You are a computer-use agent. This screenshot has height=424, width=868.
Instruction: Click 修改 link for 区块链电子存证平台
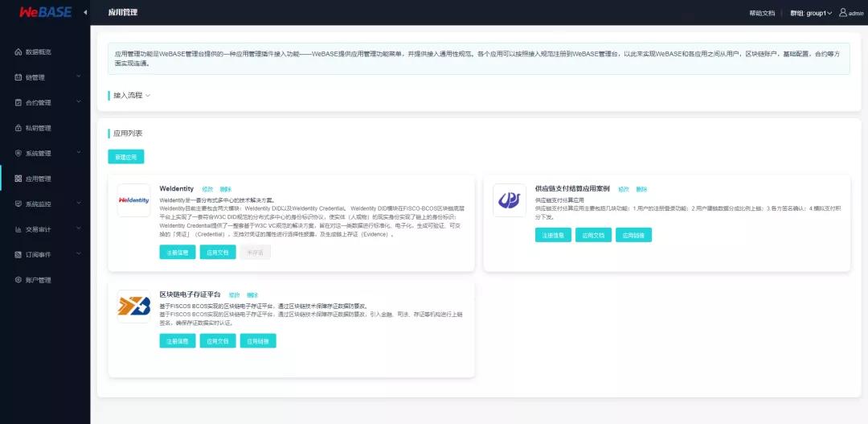point(235,294)
